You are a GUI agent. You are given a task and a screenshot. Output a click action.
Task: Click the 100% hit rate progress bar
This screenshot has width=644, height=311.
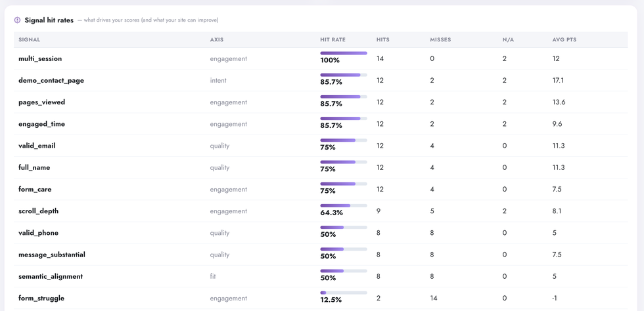point(344,53)
